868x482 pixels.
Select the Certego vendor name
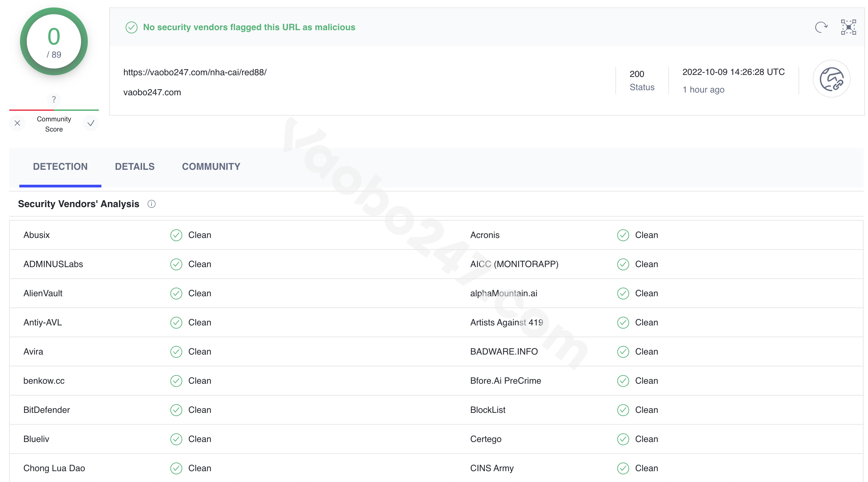486,439
